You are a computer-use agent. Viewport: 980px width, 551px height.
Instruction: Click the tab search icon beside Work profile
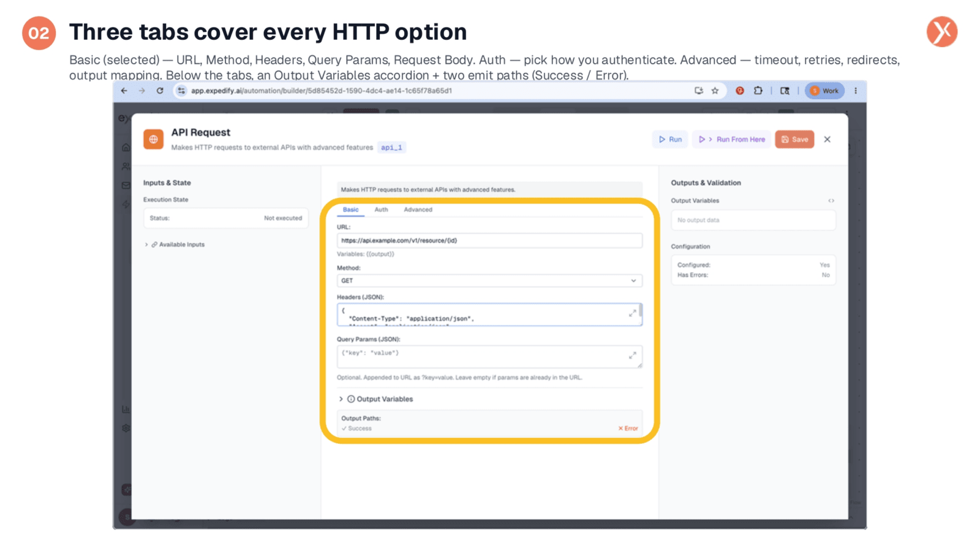785,91
